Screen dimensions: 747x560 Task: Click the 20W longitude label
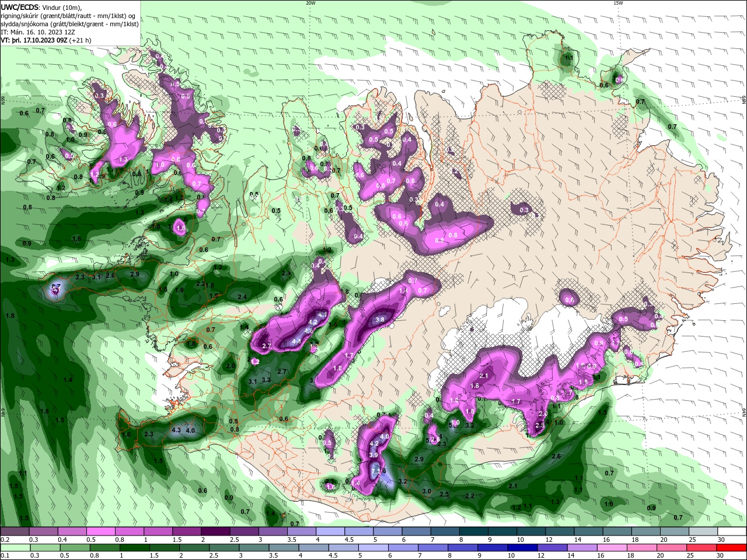pos(310,3)
